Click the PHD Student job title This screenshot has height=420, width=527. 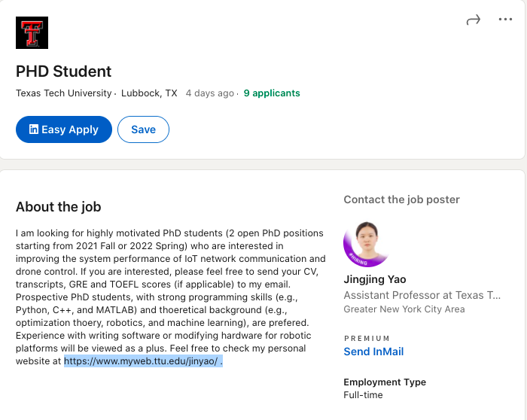64,72
